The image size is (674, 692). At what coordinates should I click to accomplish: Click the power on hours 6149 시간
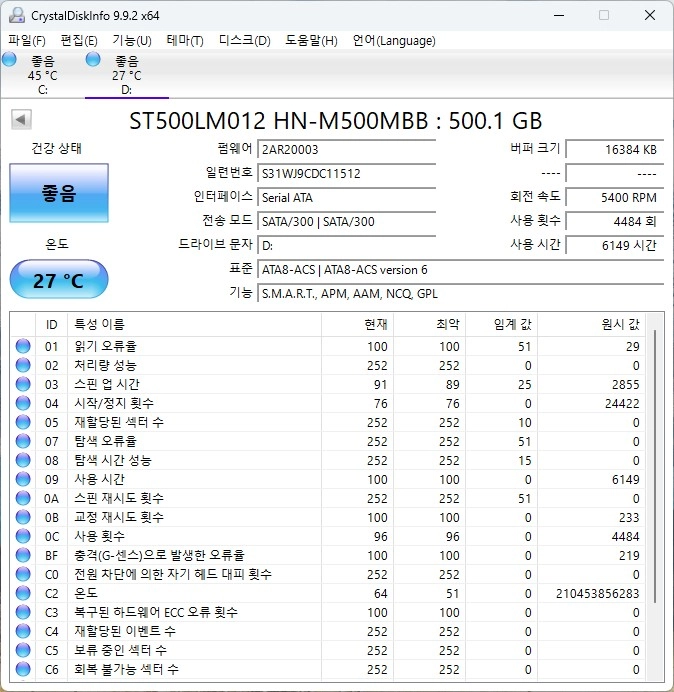coord(614,245)
